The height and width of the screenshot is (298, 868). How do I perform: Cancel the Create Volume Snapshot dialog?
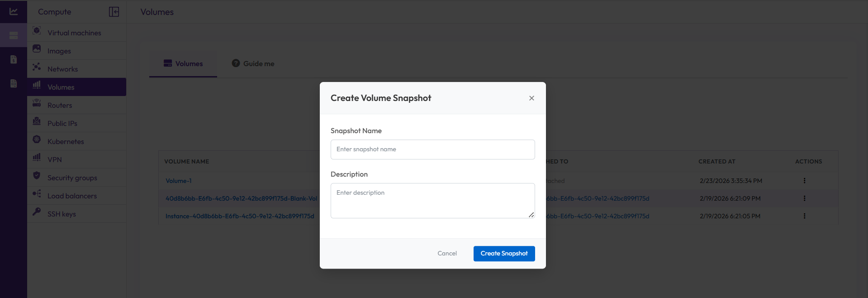pos(447,254)
